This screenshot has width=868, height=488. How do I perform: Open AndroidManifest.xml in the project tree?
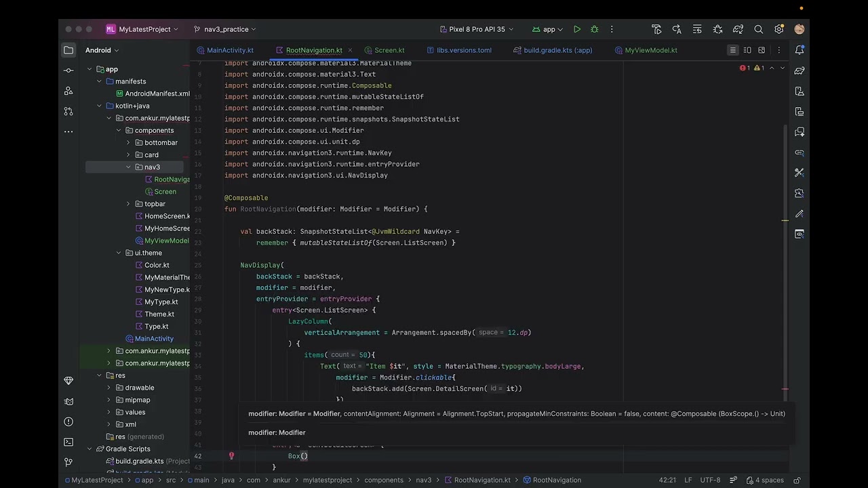click(x=153, y=94)
